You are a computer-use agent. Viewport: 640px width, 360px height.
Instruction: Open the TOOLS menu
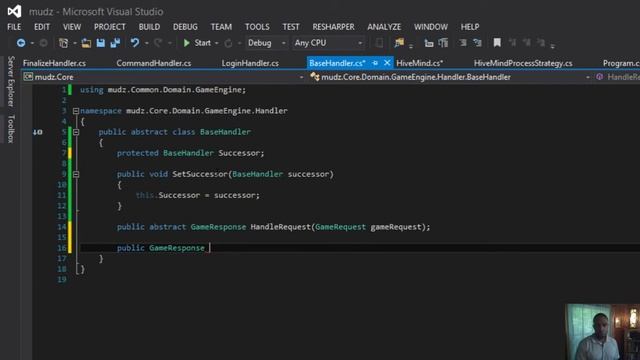click(x=257, y=27)
